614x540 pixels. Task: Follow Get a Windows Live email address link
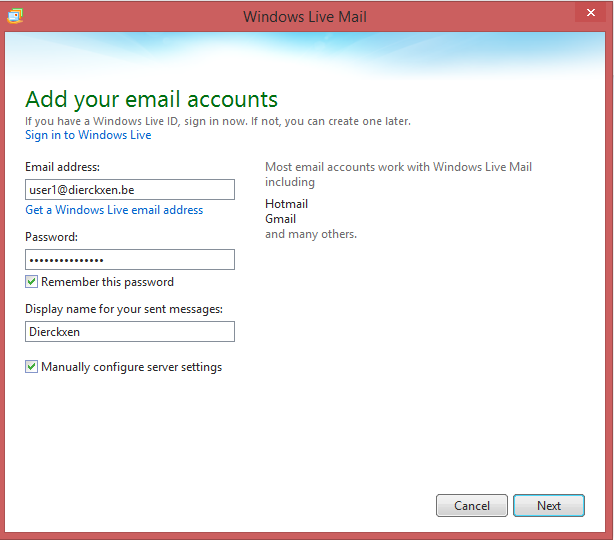click(114, 210)
